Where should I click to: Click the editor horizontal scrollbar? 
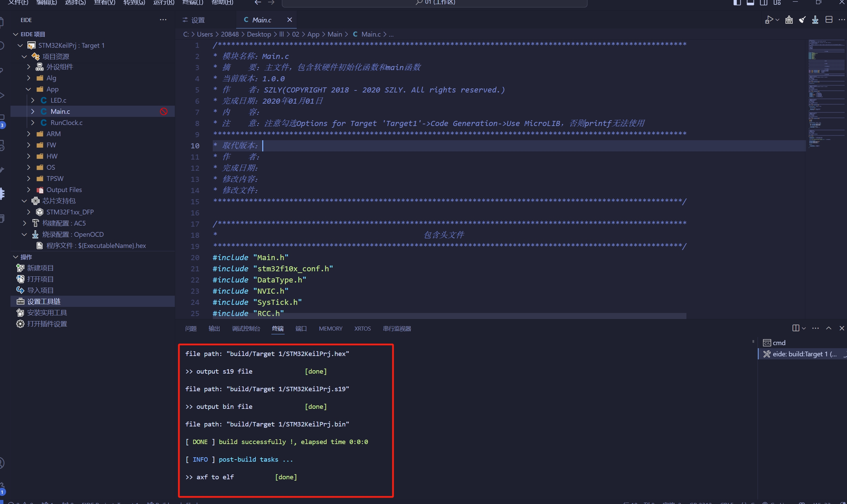coord(449,316)
